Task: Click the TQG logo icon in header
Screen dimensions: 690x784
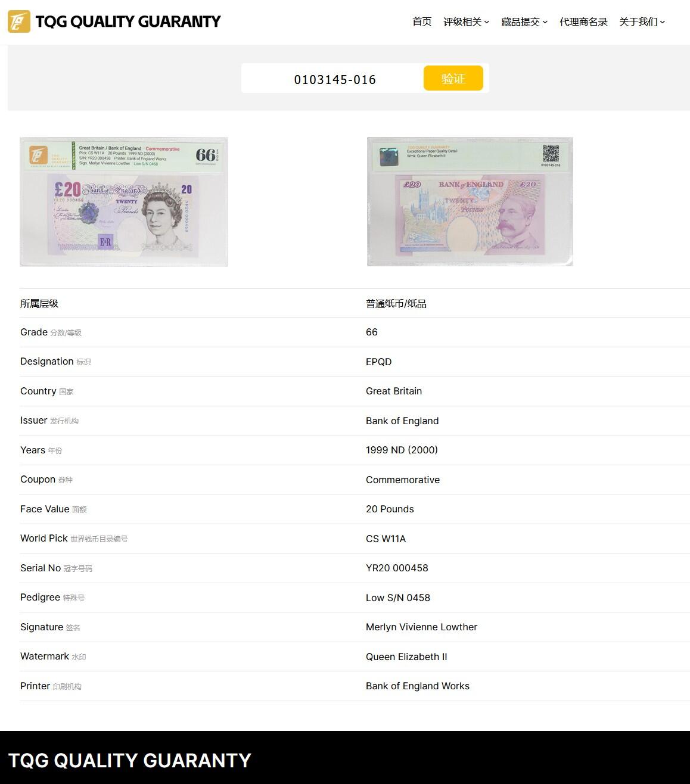Action: pos(19,21)
